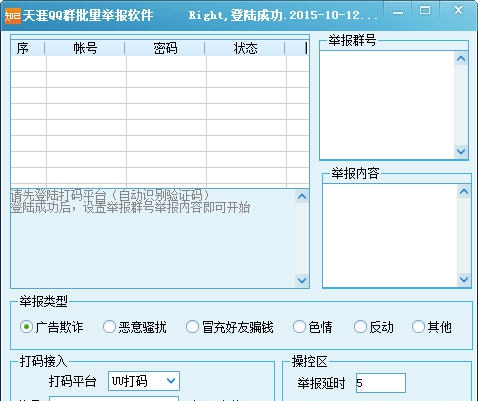
Task: Click down arrow of 举报群号 scrollbar
Action: [461, 151]
